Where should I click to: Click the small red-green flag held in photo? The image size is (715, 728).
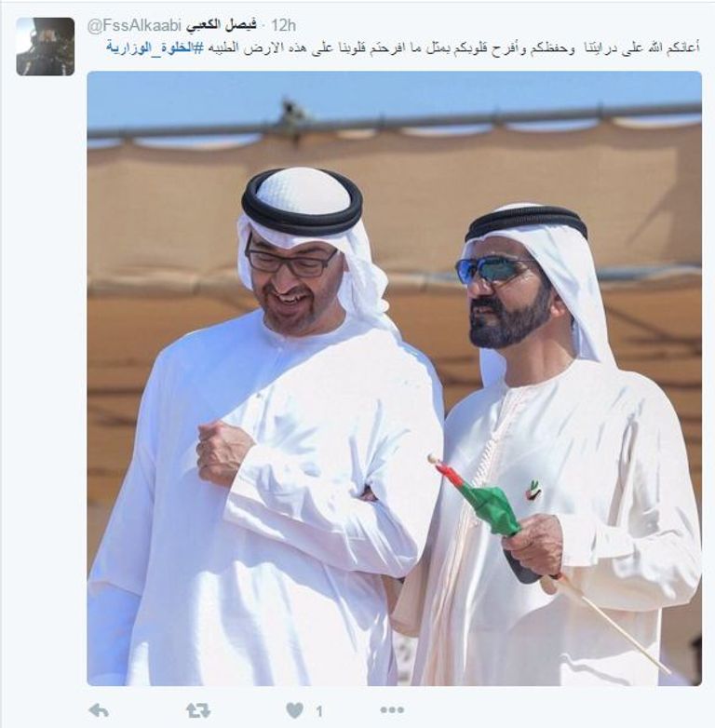tap(479, 497)
